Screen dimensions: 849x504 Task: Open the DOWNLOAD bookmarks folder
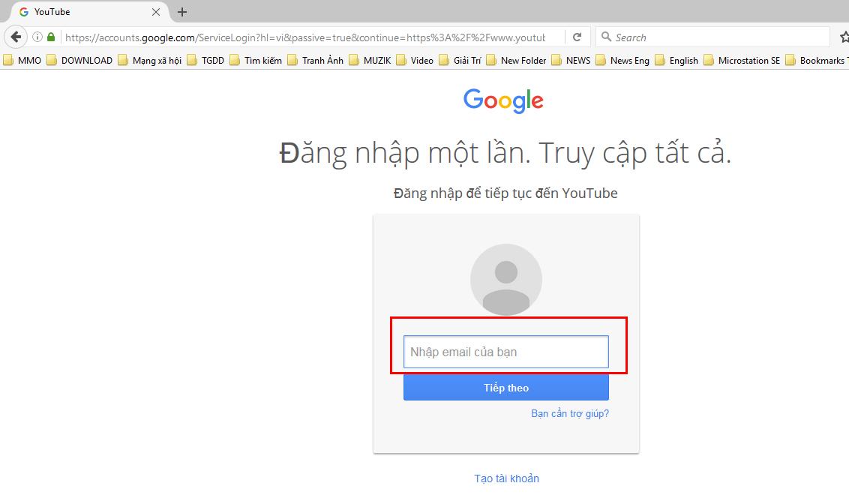click(79, 60)
